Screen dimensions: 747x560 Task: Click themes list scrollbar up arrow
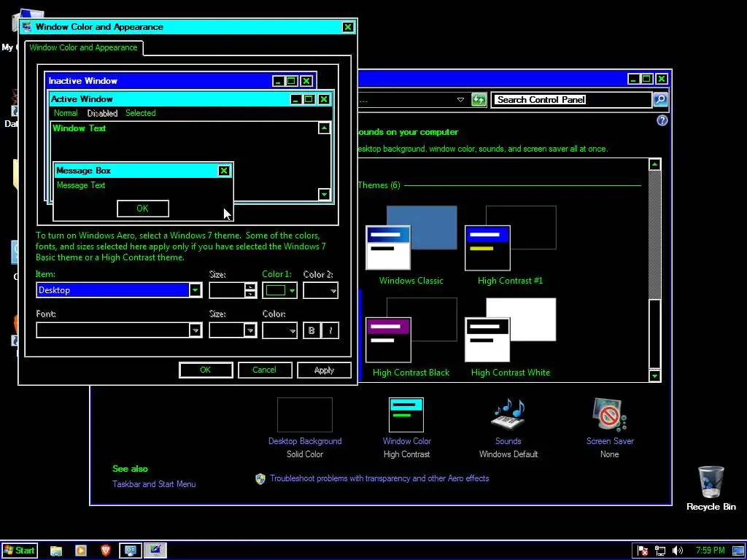point(654,165)
